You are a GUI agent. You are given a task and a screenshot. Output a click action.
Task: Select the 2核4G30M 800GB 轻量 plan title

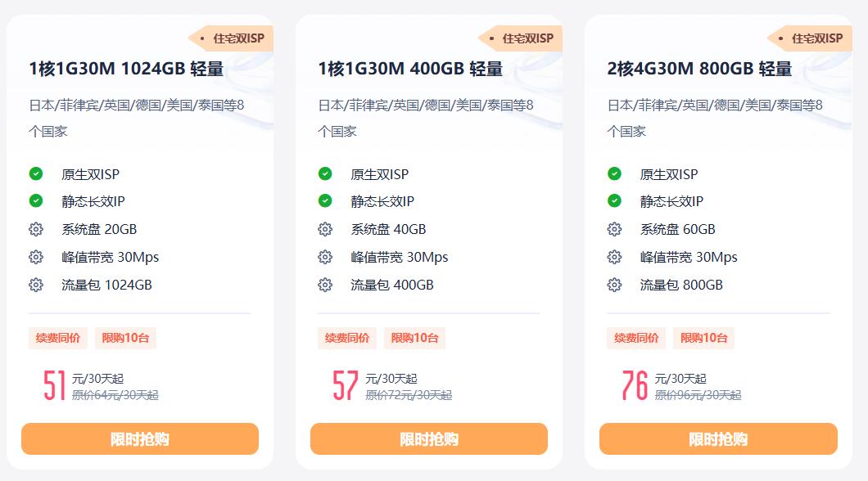pyautogui.click(x=699, y=70)
